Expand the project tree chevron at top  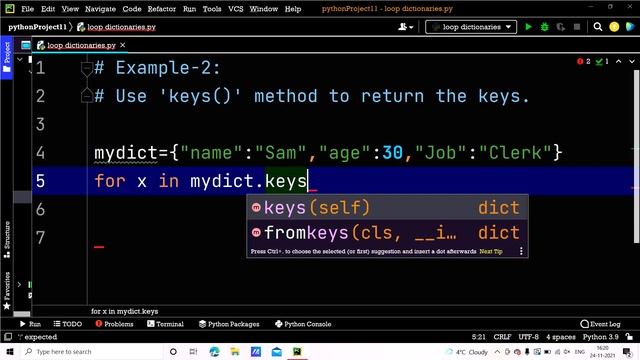(x=19, y=60)
